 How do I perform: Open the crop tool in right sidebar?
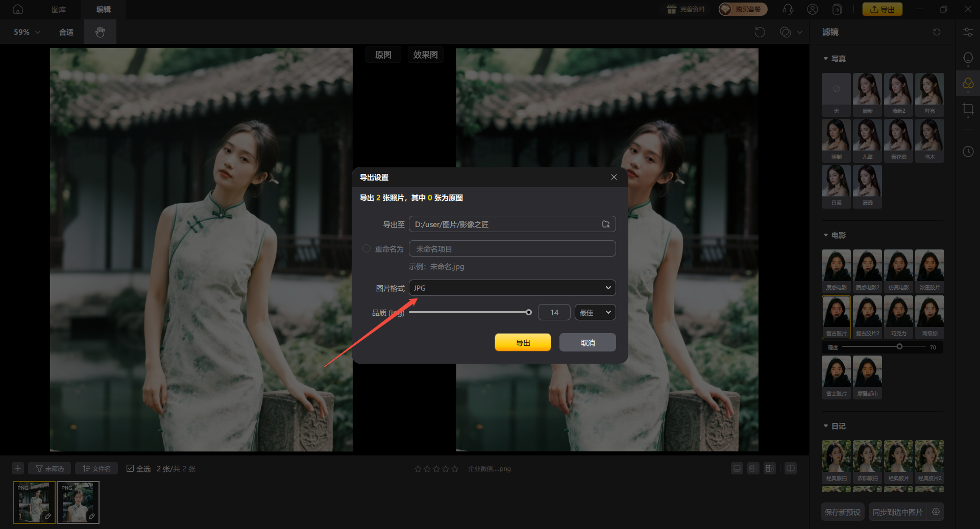click(x=968, y=109)
